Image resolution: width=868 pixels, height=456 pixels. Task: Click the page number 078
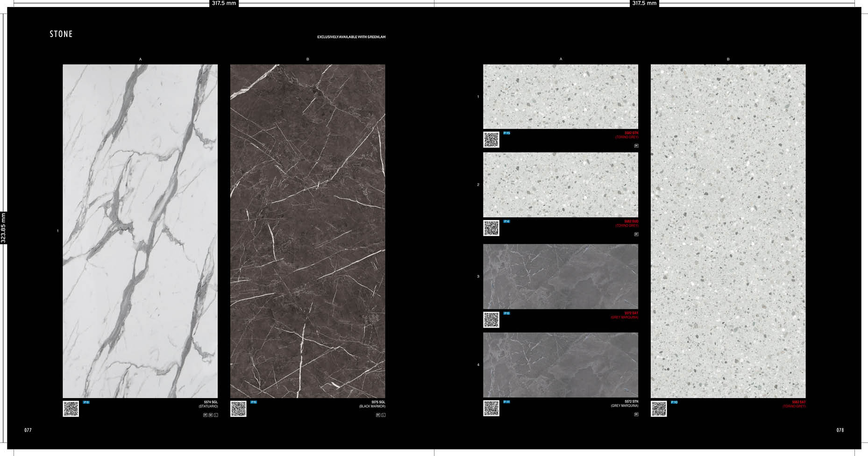pos(840,430)
